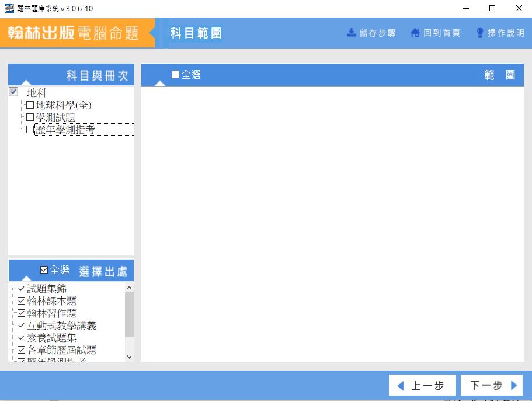The height and width of the screenshot is (401, 532).
Task: Click the 回到首頁 text link
Action: pos(441,33)
